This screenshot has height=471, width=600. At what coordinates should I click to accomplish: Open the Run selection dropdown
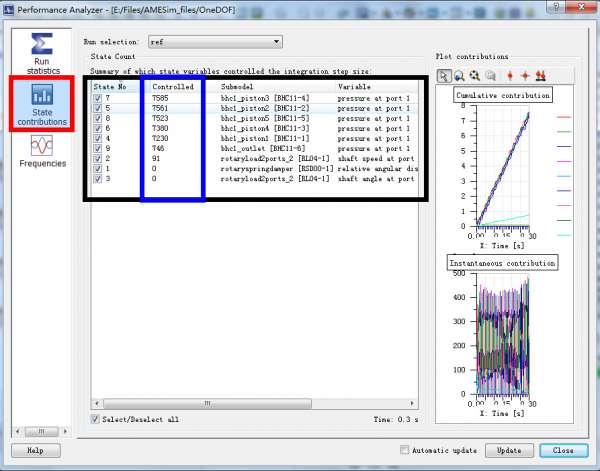(214, 42)
